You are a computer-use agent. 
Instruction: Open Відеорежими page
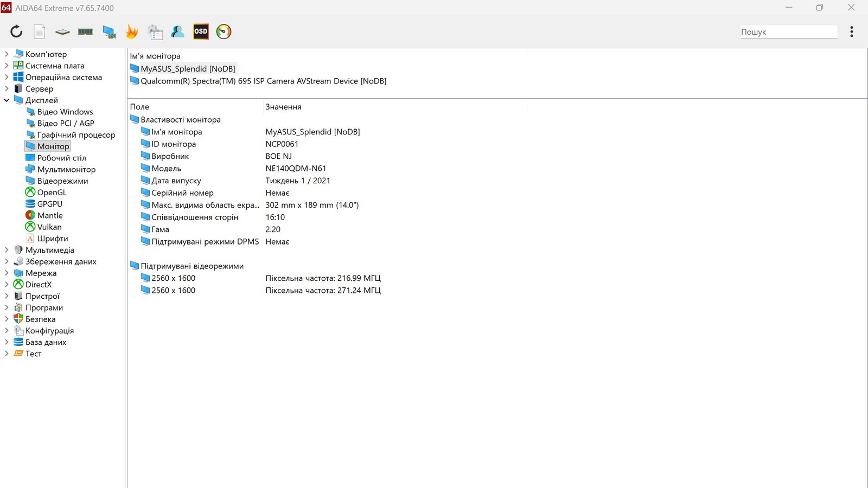[62, 181]
